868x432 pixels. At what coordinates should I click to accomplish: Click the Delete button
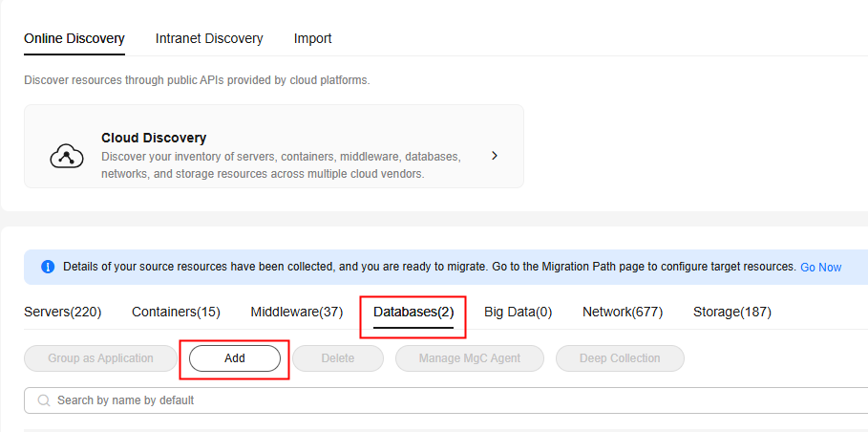[338, 358]
